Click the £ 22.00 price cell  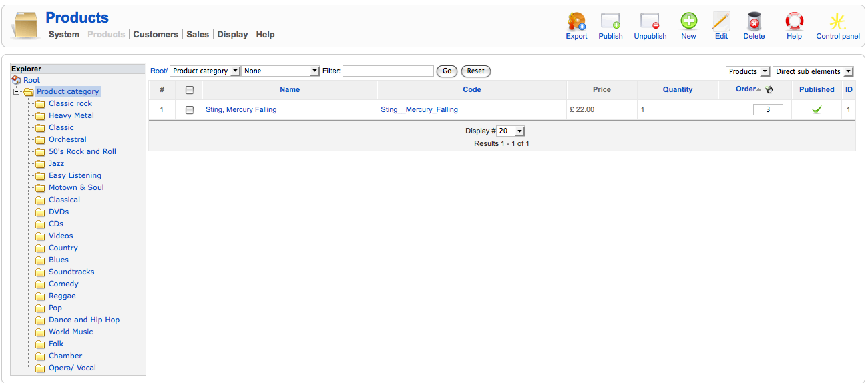[x=602, y=110]
